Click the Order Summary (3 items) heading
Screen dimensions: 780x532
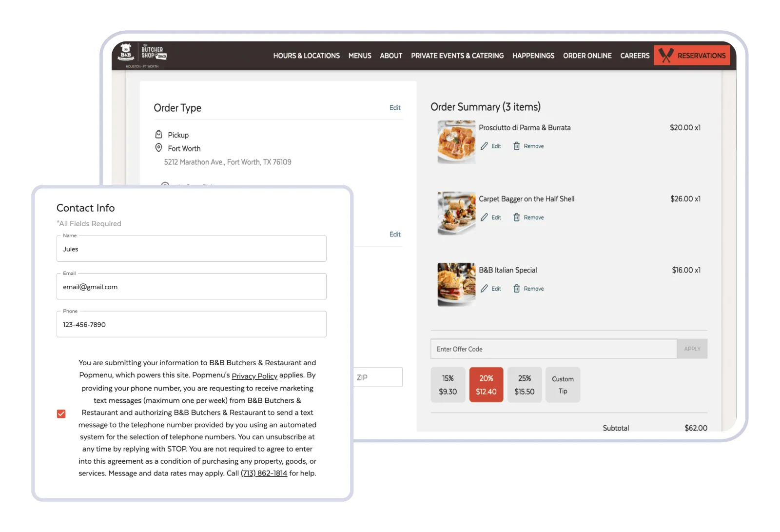click(x=486, y=107)
